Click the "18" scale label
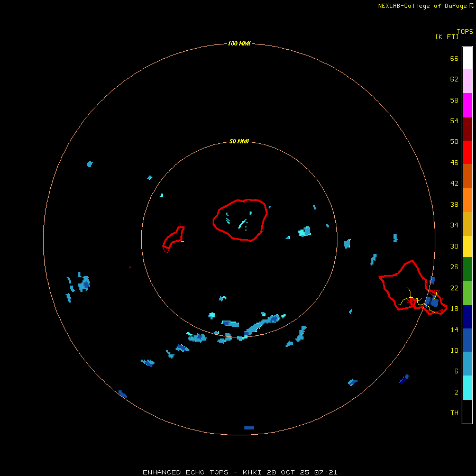476x476 pixels. point(454,308)
